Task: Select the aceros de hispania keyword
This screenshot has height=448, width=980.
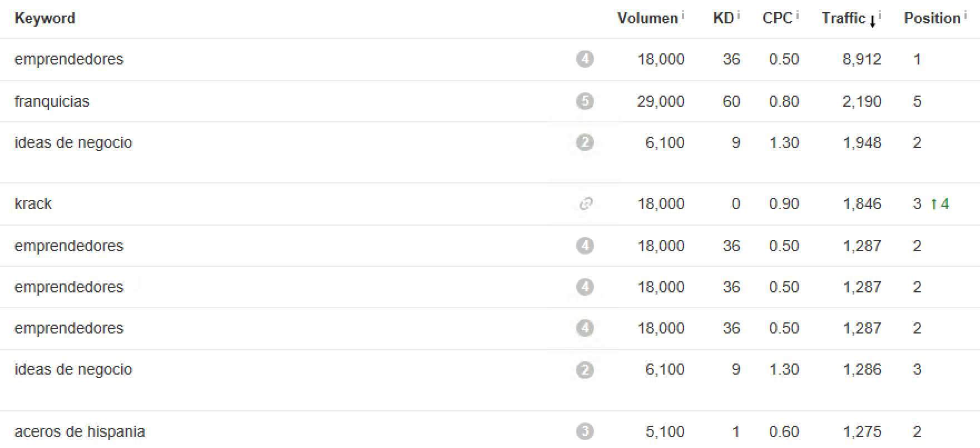Action: [x=80, y=431]
